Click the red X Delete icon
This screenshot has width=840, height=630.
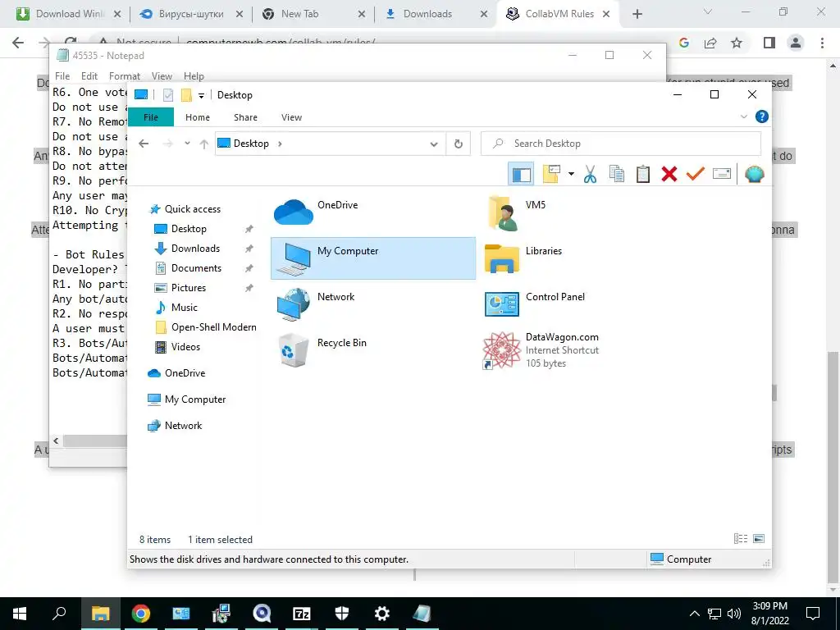pos(669,174)
